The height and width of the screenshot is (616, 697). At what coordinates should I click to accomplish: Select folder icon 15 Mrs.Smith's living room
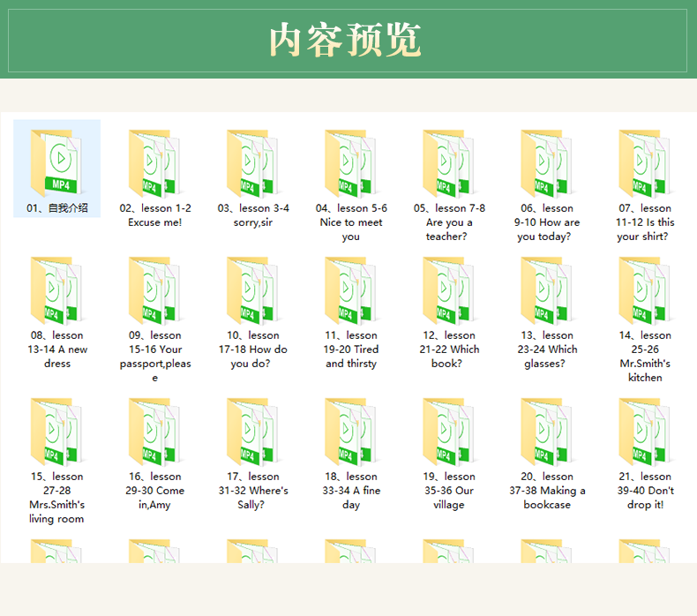(x=56, y=432)
